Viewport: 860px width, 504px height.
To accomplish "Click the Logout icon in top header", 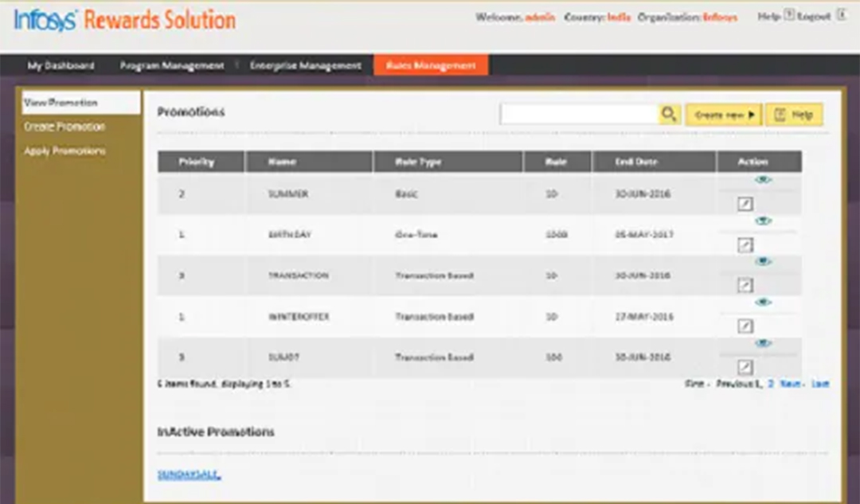I will coord(840,16).
